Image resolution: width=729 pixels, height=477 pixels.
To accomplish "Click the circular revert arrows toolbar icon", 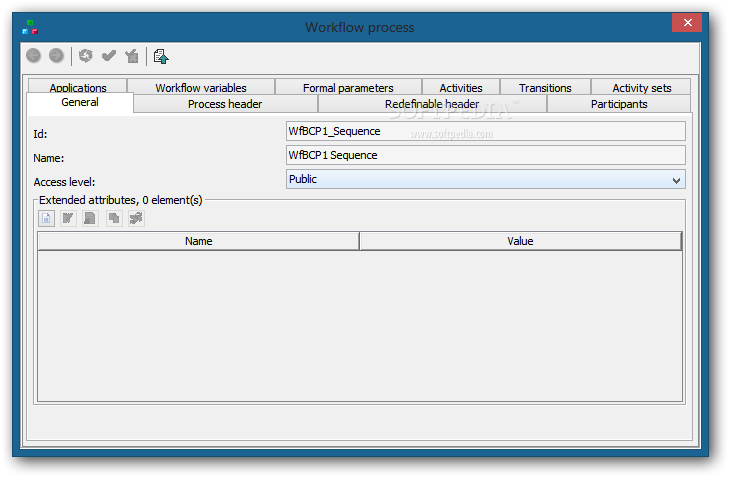I will tap(86, 56).
